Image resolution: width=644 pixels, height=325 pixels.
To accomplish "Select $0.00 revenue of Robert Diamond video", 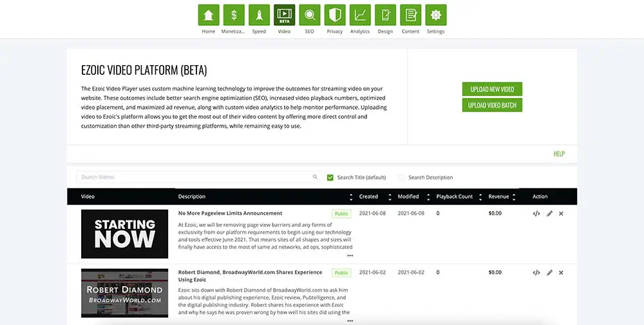I will click(x=495, y=272).
